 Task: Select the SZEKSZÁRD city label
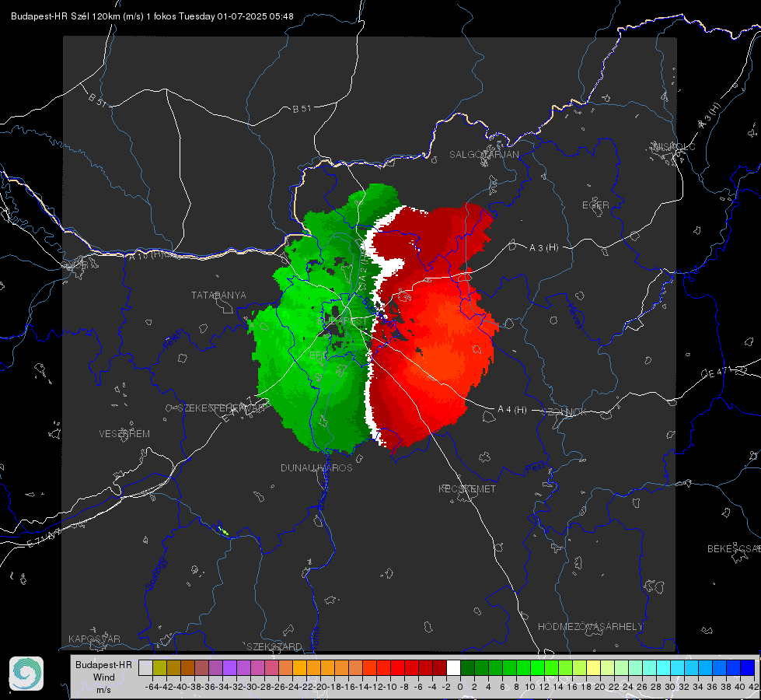[274, 646]
